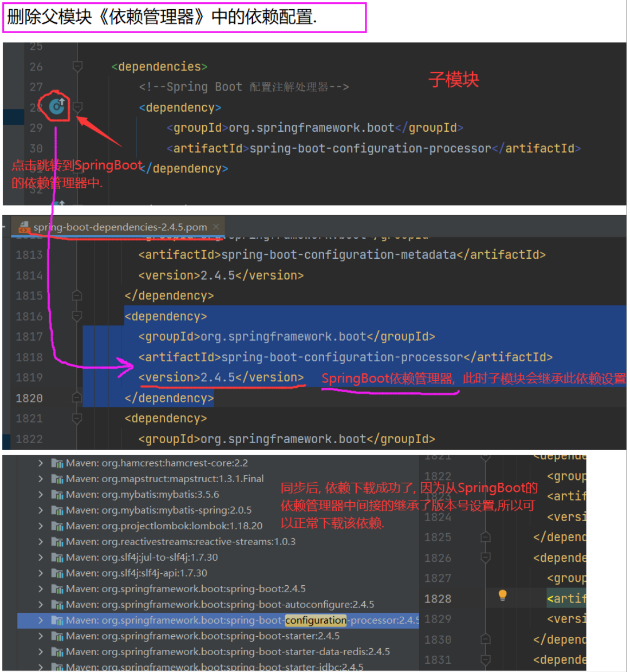Click the Spring Boot comment on line 27
The height and width of the screenshot is (672, 630).
[244, 87]
